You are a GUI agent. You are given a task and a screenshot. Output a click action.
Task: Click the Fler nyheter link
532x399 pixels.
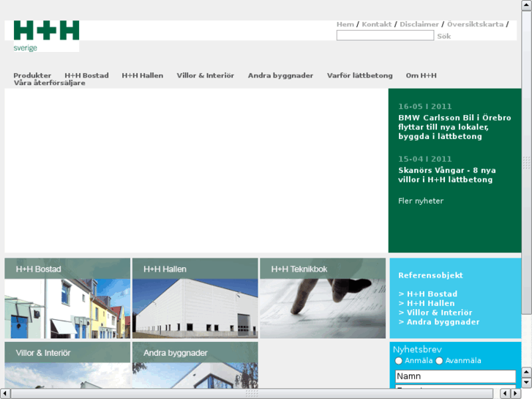click(421, 201)
